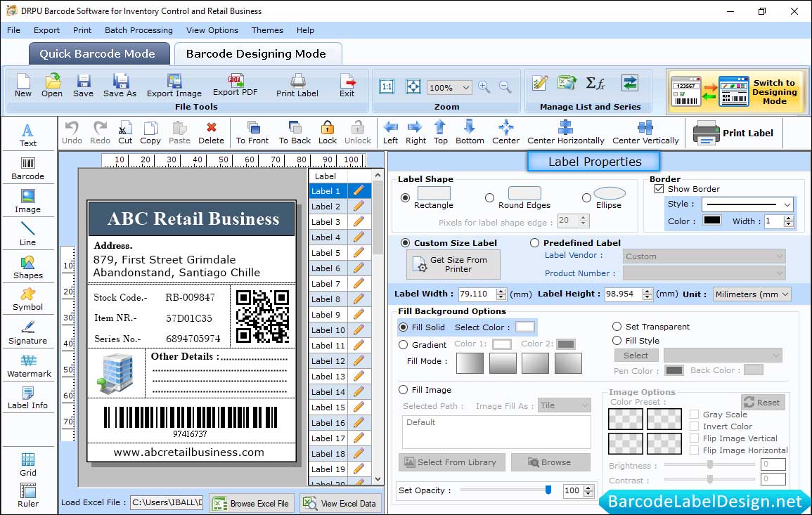
Task: Select the Line tool in sidebar
Action: tap(28, 234)
